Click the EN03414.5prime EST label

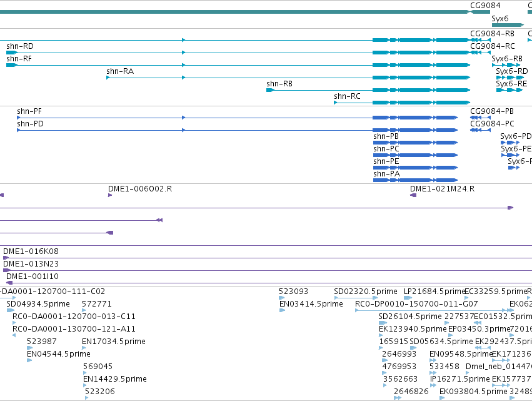tap(311, 304)
